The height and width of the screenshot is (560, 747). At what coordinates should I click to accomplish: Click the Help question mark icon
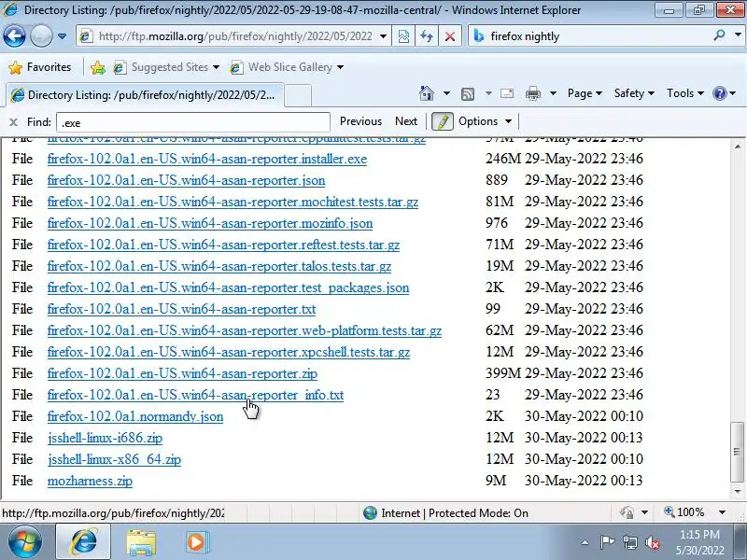(x=719, y=93)
